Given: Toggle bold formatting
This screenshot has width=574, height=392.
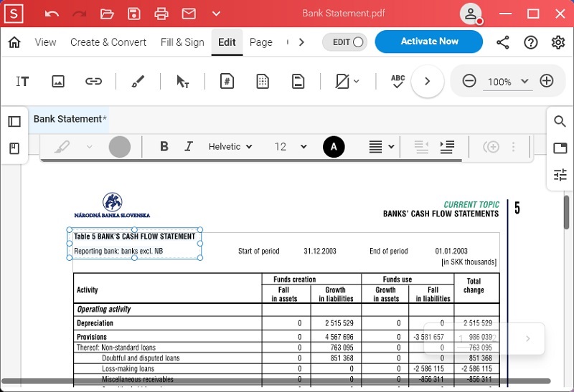Looking at the screenshot, I should (164, 147).
